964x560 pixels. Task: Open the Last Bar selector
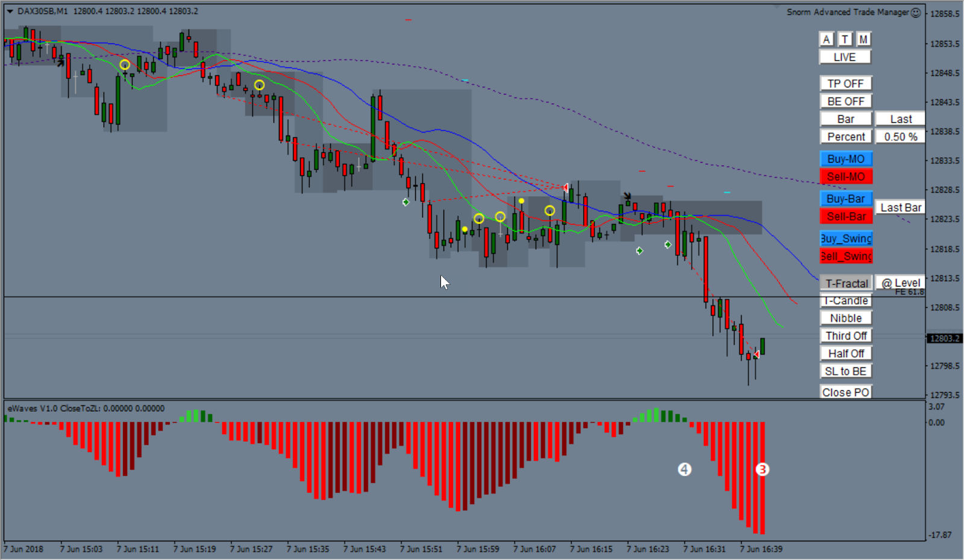point(901,208)
